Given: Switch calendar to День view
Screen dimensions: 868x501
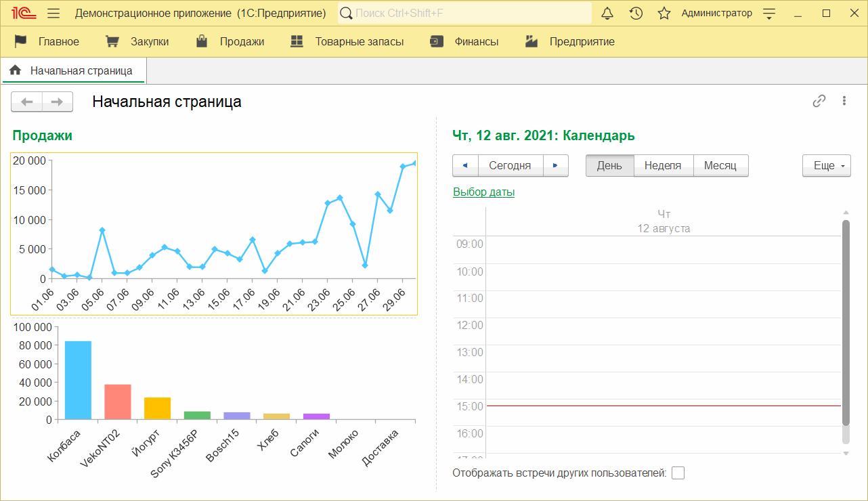Looking at the screenshot, I should point(610,166).
